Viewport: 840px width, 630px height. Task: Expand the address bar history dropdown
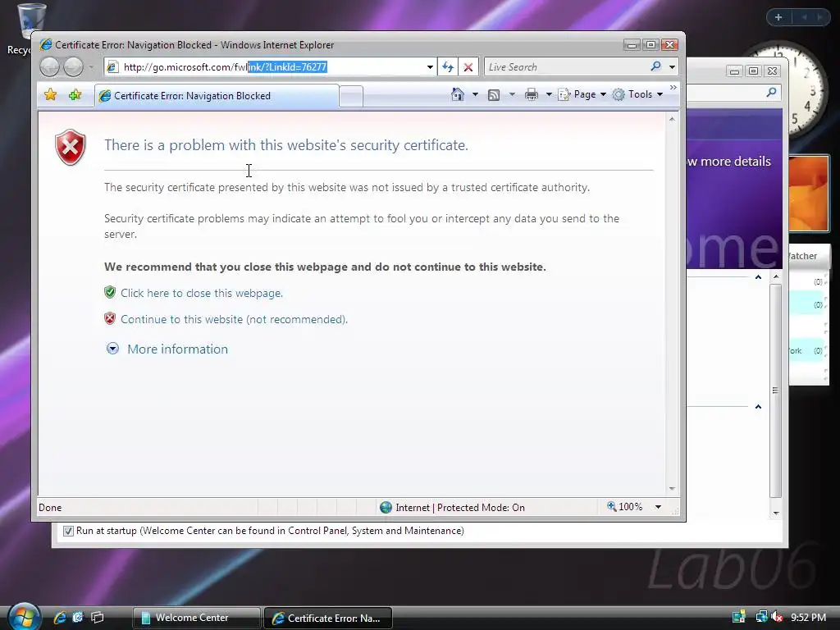pos(430,67)
